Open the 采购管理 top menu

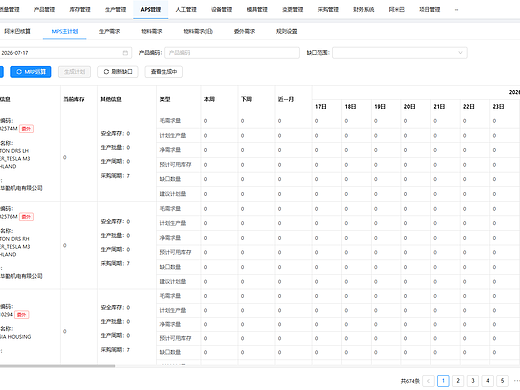click(x=328, y=10)
